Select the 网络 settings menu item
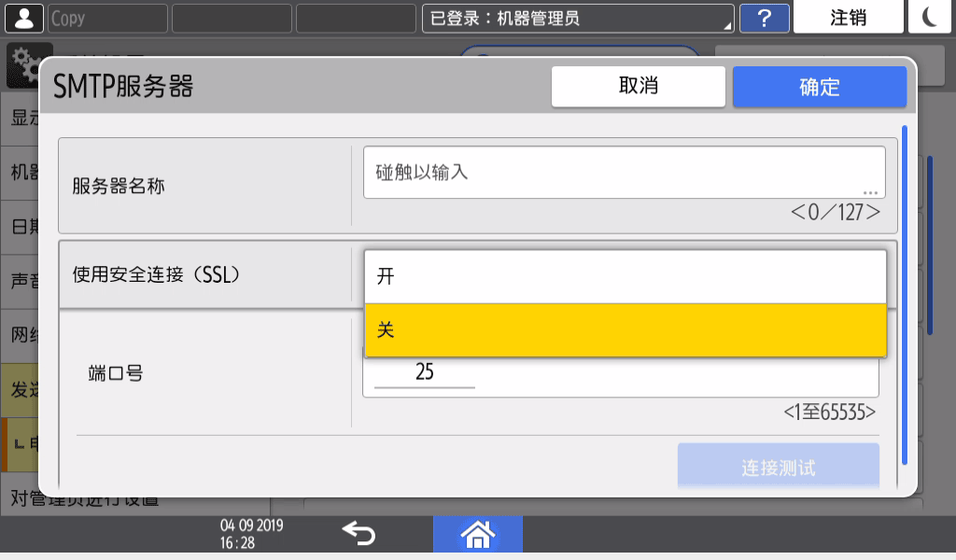 coord(21,334)
